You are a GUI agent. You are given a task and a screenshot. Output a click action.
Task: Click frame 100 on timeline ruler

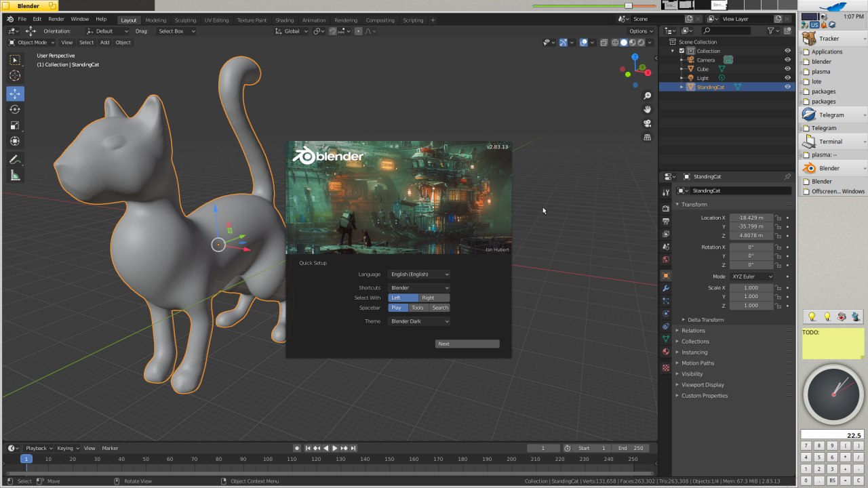coord(267,459)
